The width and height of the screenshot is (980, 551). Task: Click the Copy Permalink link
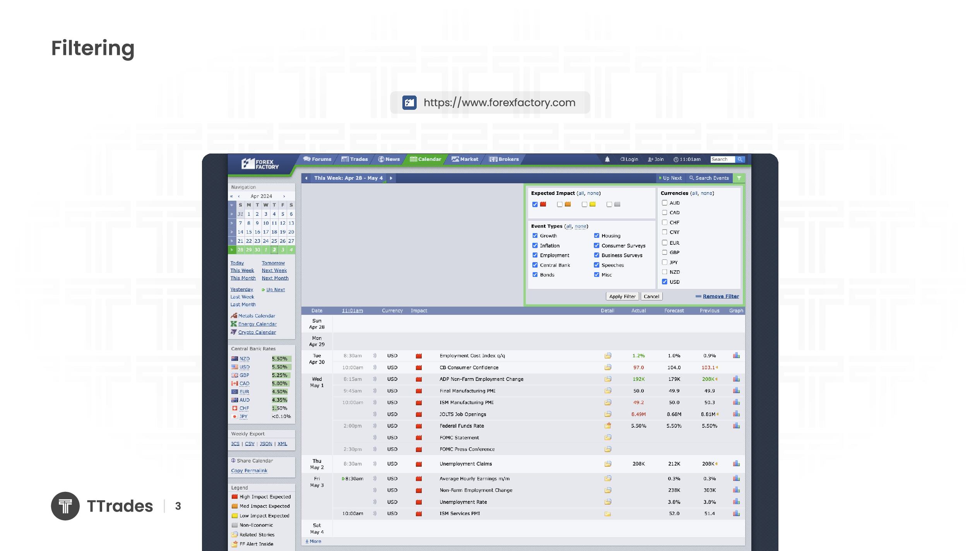(x=249, y=471)
